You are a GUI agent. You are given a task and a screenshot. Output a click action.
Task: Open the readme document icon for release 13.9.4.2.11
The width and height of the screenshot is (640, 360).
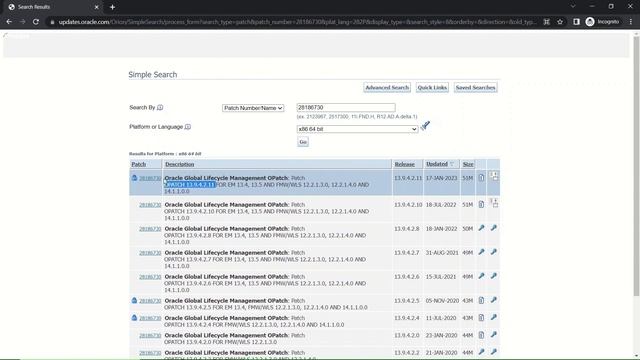pos(481,178)
